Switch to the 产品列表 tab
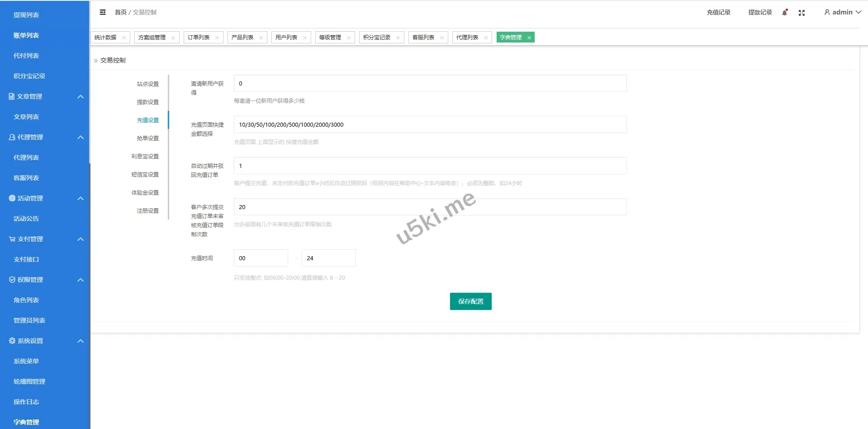Image resolution: width=868 pixels, height=429 pixels. pyautogui.click(x=242, y=38)
